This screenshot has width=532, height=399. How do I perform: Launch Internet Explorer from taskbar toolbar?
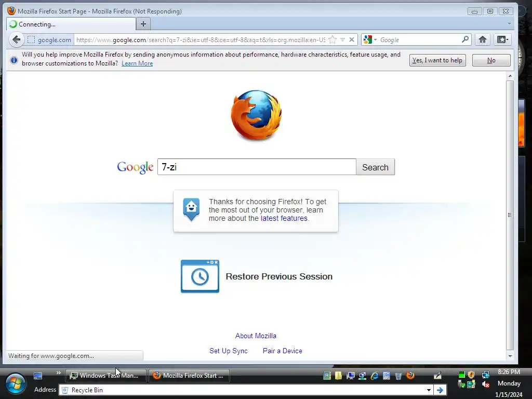[375, 375]
